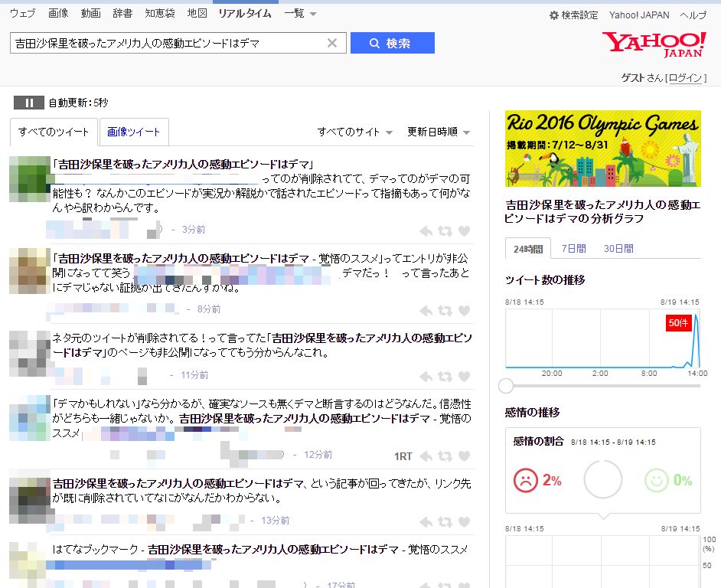721x588 pixels.
Task: Click the はてなブックマーク tweet title text
Action: (259, 550)
